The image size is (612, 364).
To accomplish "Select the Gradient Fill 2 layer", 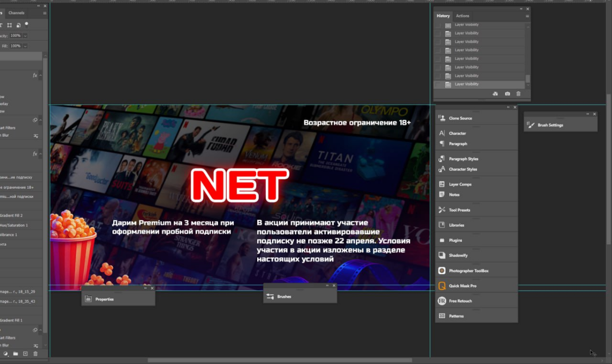I will click(21, 215).
